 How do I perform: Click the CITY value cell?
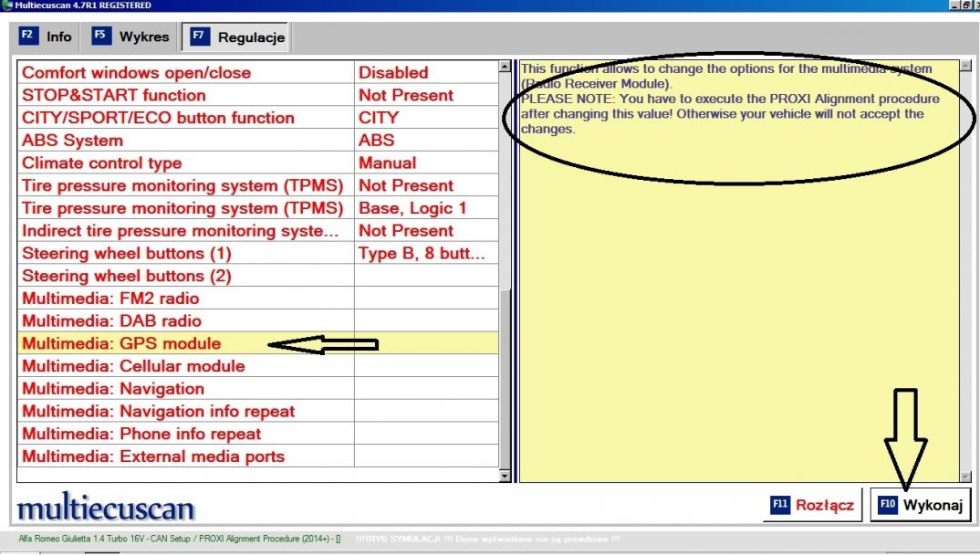pyautogui.click(x=426, y=118)
